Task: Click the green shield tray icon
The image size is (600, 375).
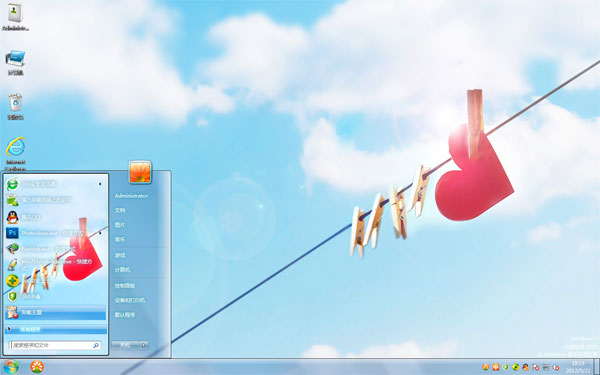Action: [x=505, y=367]
